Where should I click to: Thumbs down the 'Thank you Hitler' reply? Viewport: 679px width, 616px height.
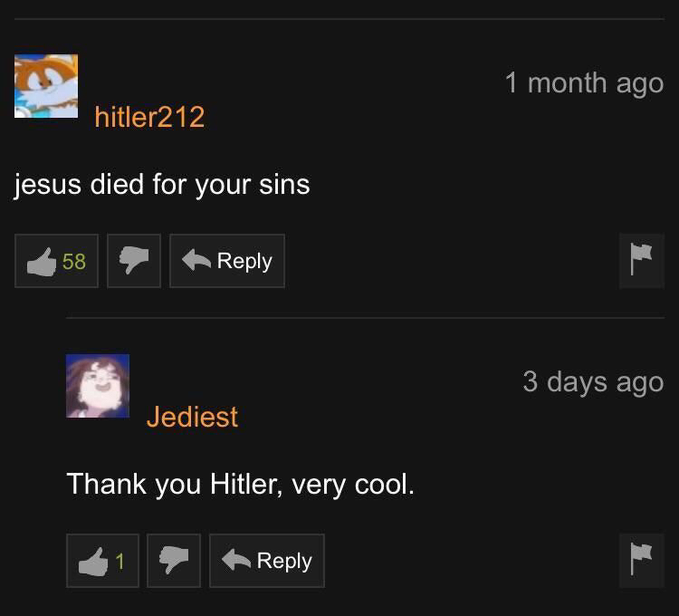coord(174,561)
